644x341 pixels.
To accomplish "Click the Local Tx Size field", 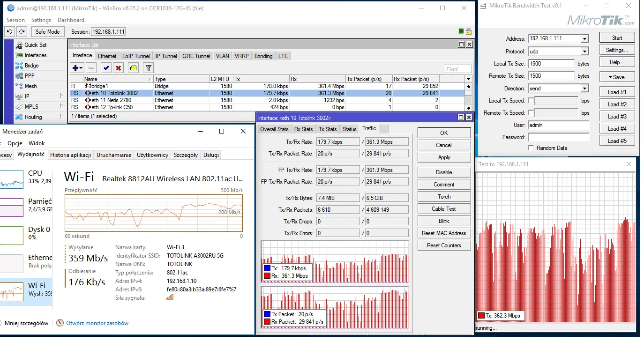I will coord(551,64).
